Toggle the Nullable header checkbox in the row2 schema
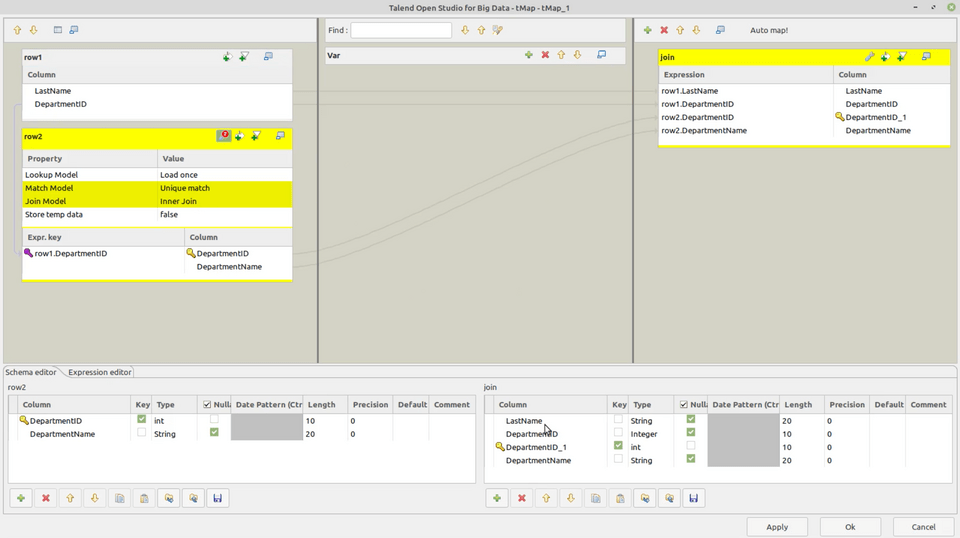The width and height of the screenshot is (960, 538). pos(207,405)
